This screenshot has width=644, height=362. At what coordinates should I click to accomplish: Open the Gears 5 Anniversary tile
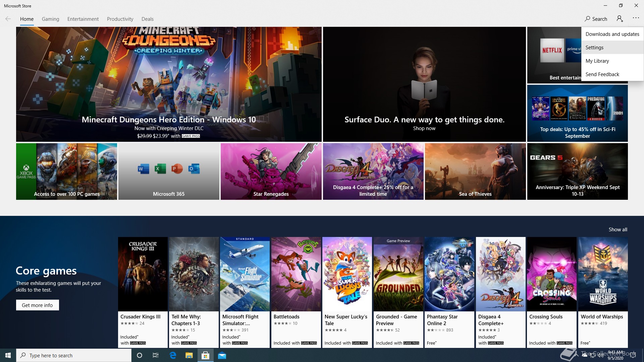(x=577, y=172)
